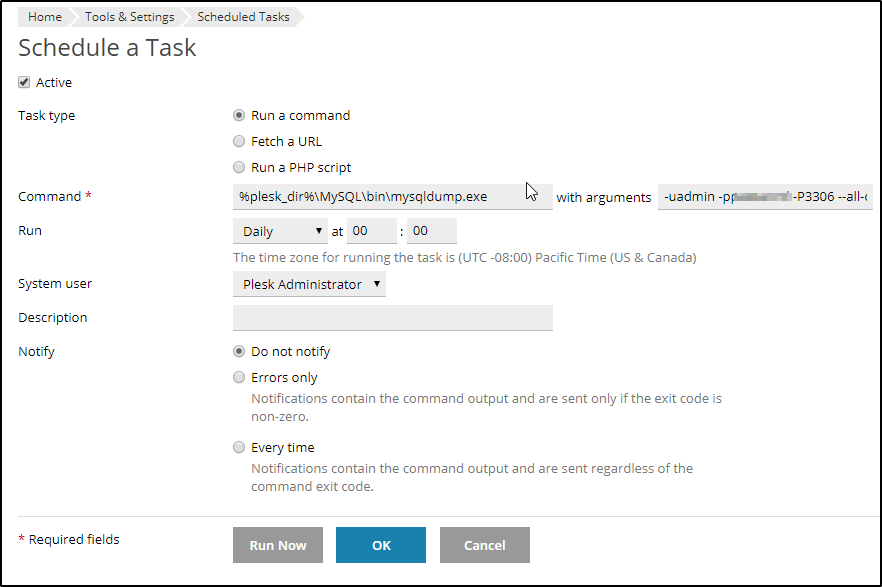The height and width of the screenshot is (587, 882).
Task: Open Tools & Settings breadcrumb
Action: click(x=130, y=17)
